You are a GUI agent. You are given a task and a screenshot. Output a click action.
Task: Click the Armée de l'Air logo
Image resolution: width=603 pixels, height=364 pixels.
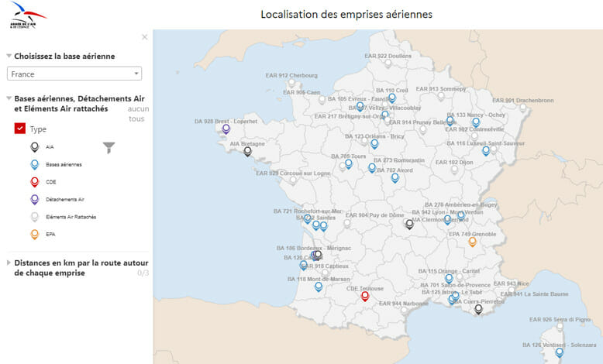tap(28, 15)
